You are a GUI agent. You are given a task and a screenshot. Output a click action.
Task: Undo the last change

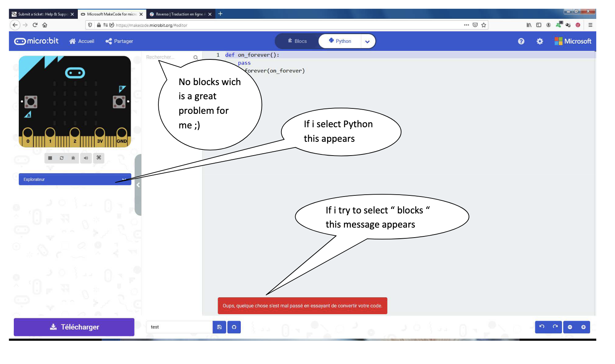coord(542,327)
